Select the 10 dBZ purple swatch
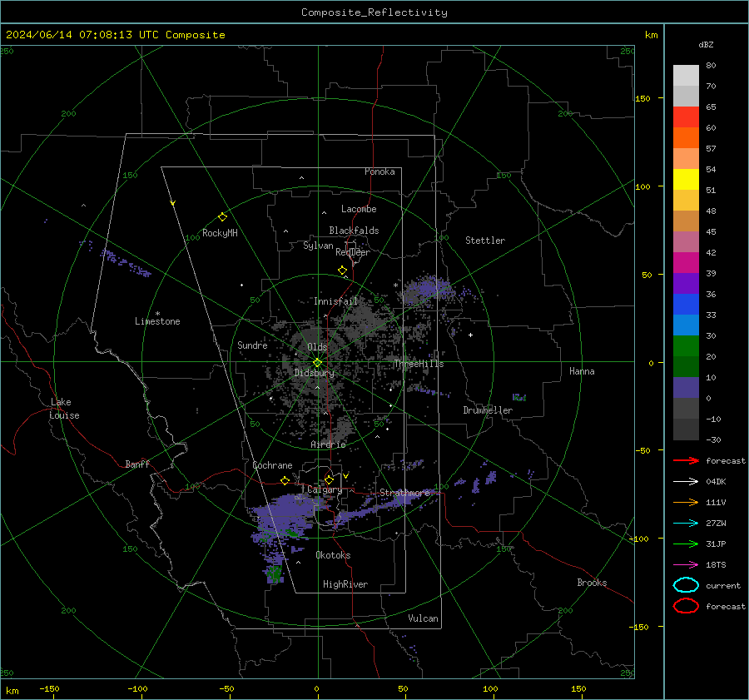The width and height of the screenshot is (749, 700). click(686, 387)
